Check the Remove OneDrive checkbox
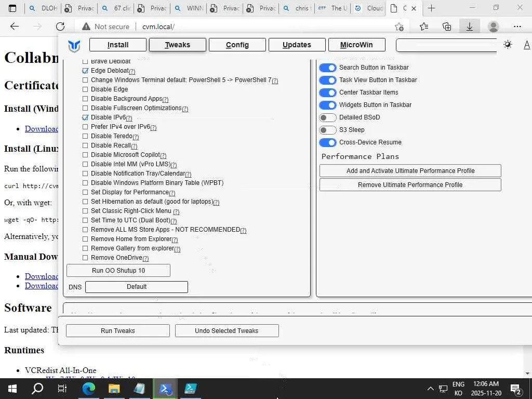The image size is (532, 399). pos(85,258)
